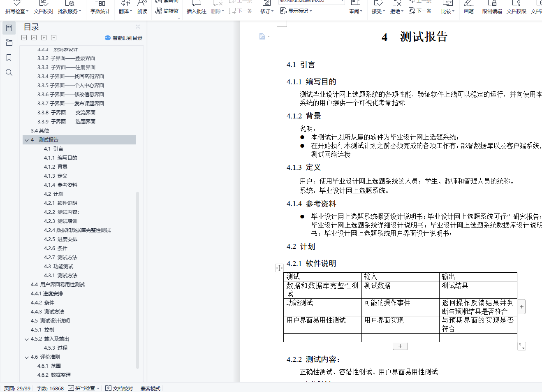This screenshot has width=542, height=392.
Task: Click 文档校对 in the status bar
Action: pyautogui.click(x=119, y=388)
